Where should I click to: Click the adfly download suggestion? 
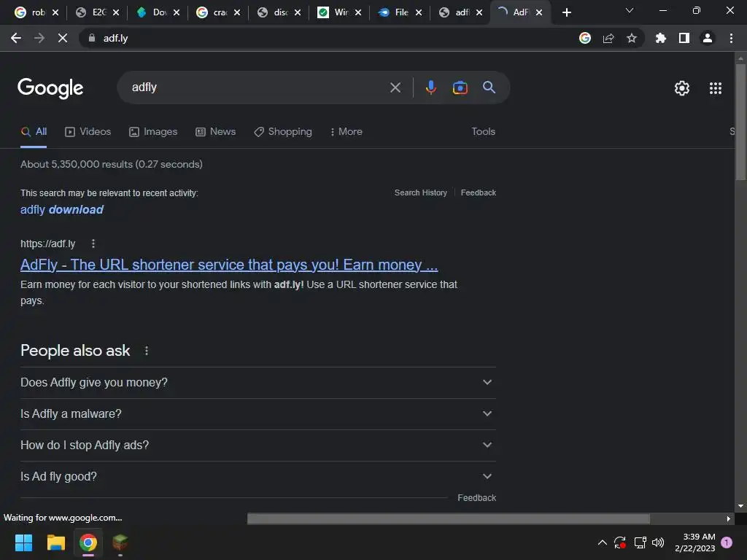[x=62, y=209]
